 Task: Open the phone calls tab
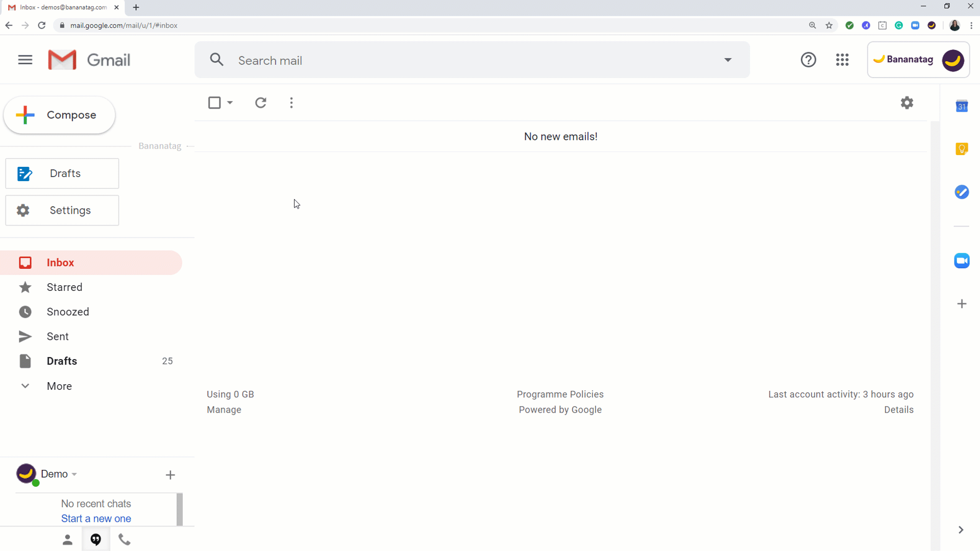[125, 540]
